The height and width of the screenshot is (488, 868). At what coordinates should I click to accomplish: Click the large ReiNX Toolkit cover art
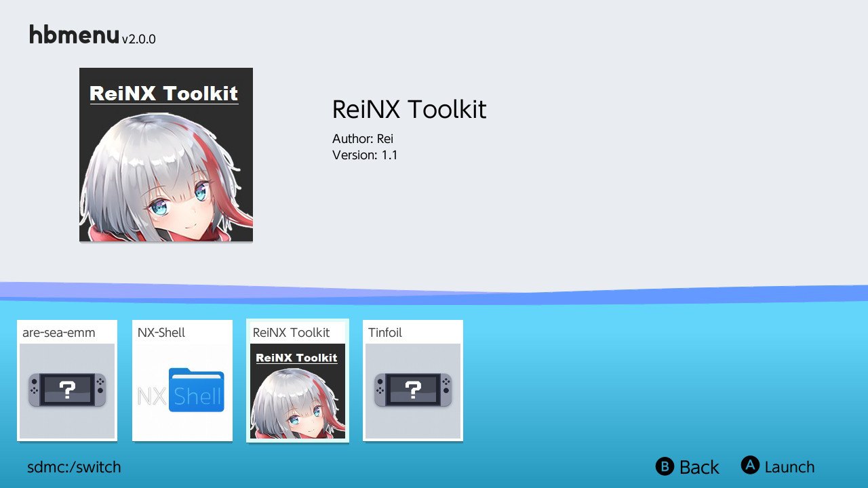click(x=166, y=155)
